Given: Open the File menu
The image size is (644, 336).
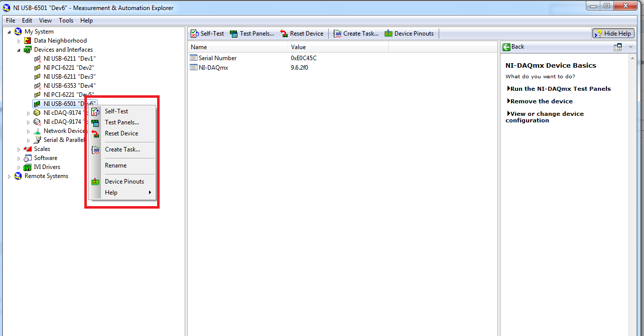Looking at the screenshot, I should [x=11, y=21].
